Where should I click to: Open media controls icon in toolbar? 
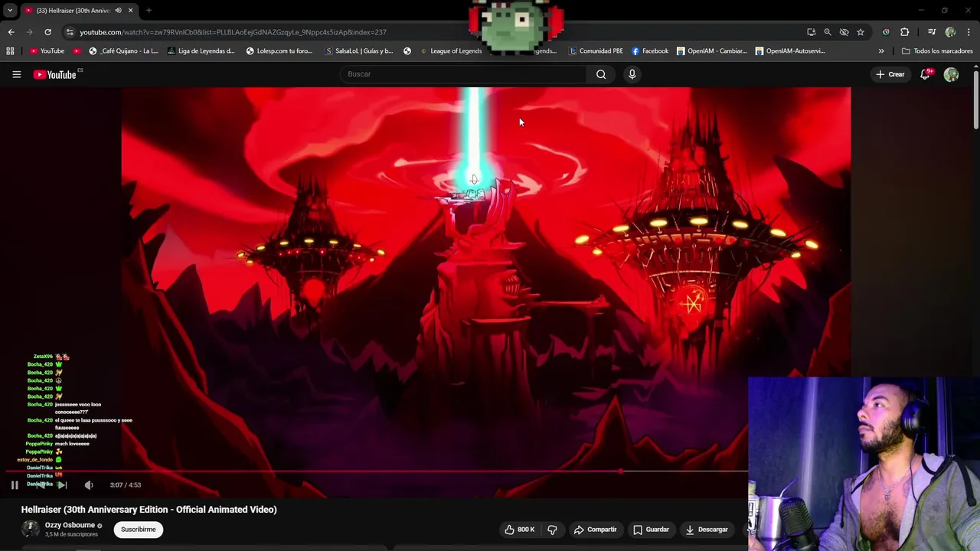[x=932, y=32]
